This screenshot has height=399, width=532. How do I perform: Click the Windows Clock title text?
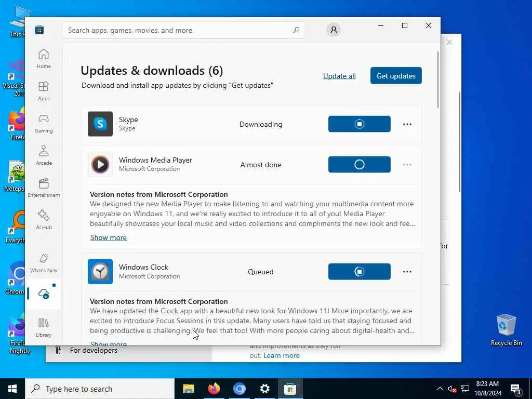click(143, 267)
